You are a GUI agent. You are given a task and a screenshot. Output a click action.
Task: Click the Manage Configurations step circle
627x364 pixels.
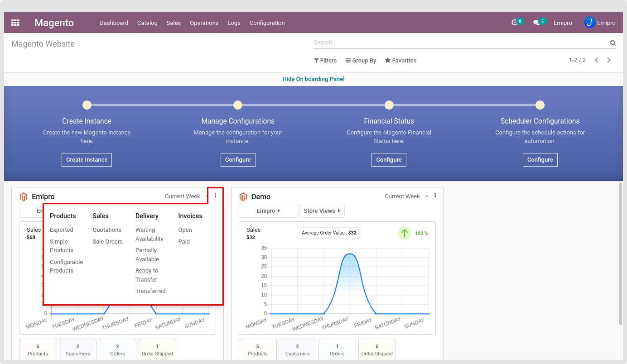point(238,105)
